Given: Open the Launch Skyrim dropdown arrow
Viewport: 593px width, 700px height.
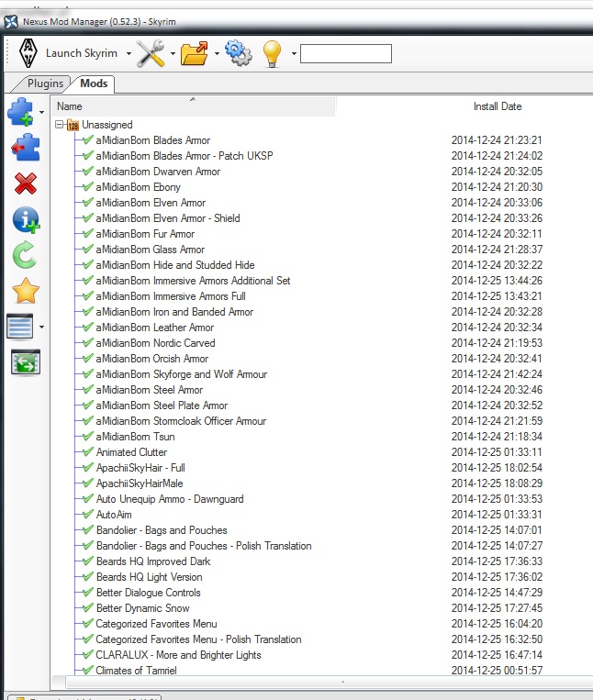Looking at the screenshot, I should tap(129, 53).
